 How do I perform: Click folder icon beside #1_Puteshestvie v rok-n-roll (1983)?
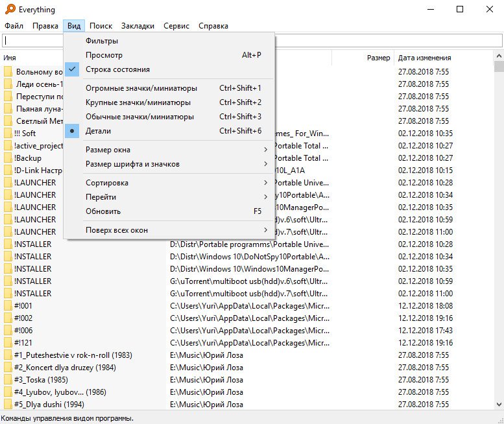click(x=8, y=355)
